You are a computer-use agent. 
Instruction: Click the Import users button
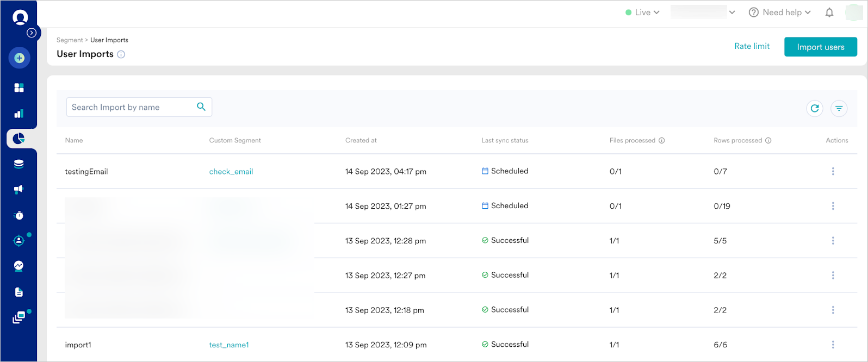[820, 47]
